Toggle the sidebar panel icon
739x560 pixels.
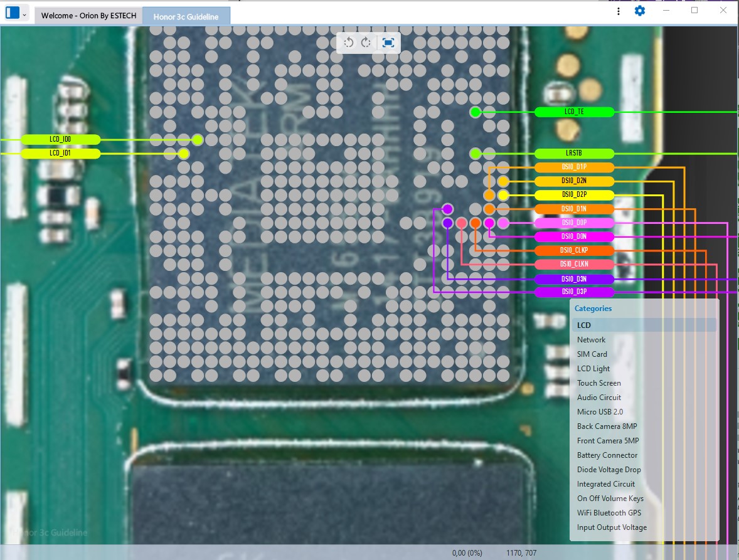click(x=13, y=13)
